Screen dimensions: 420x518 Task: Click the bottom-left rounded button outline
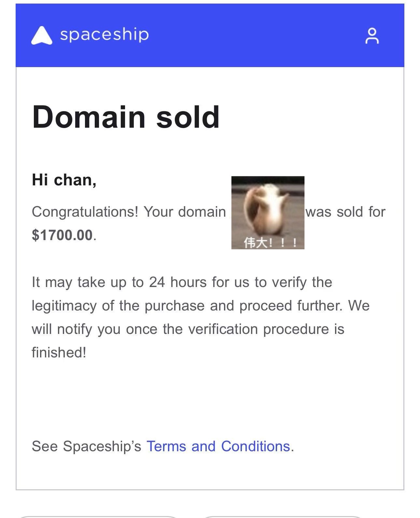point(98,517)
